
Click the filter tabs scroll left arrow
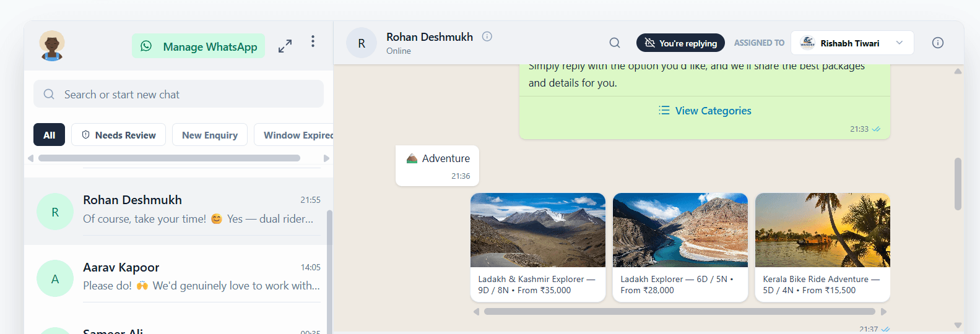pyautogui.click(x=30, y=158)
